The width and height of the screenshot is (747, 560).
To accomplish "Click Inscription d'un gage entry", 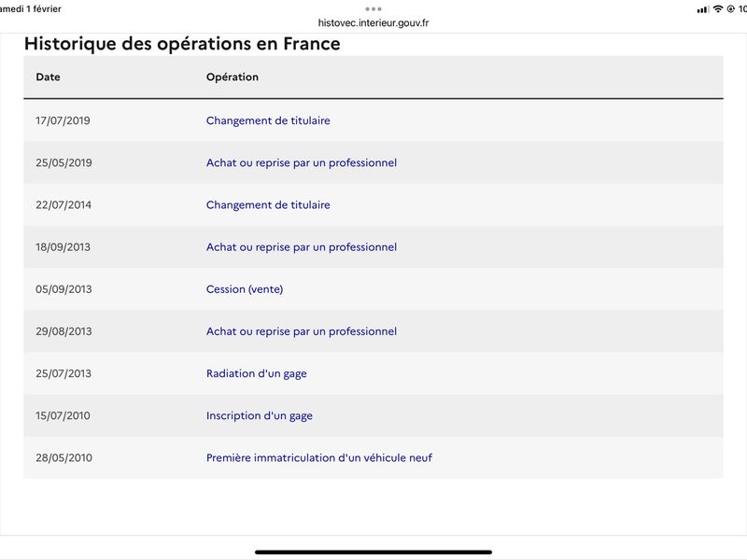I will (260, 415).
